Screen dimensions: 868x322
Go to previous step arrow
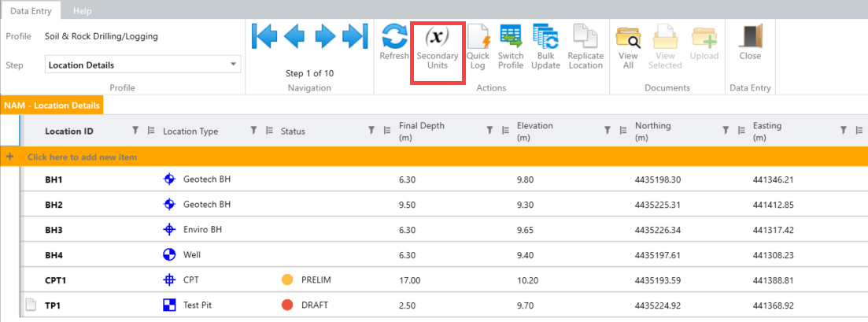tap(294, 37)
